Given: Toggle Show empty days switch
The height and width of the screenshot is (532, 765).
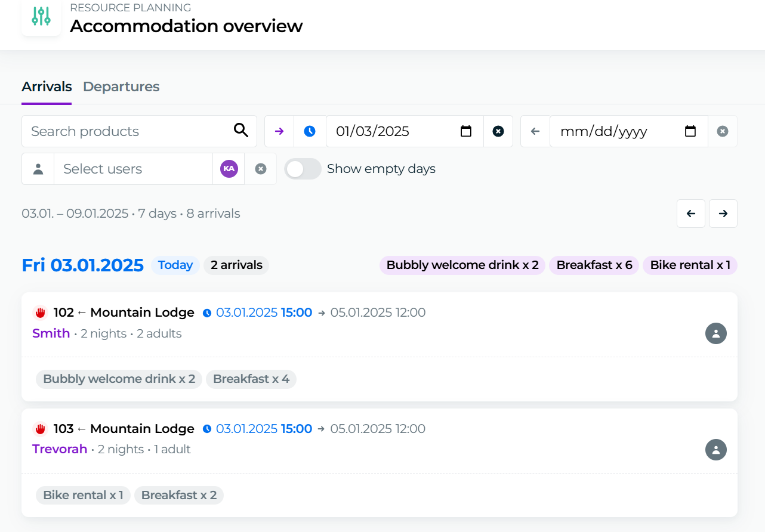Looking at the screenshot, I should 303,169.
